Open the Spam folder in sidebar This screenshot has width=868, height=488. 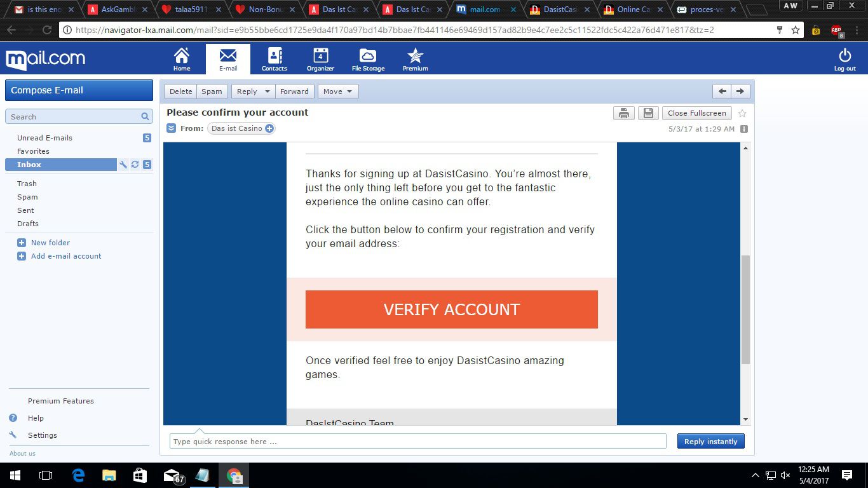pyautogui.click(x=27, y=197)
